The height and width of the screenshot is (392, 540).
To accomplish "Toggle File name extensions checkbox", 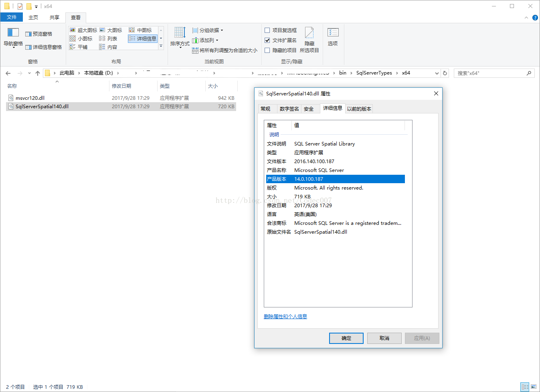I will coord(267,40).
